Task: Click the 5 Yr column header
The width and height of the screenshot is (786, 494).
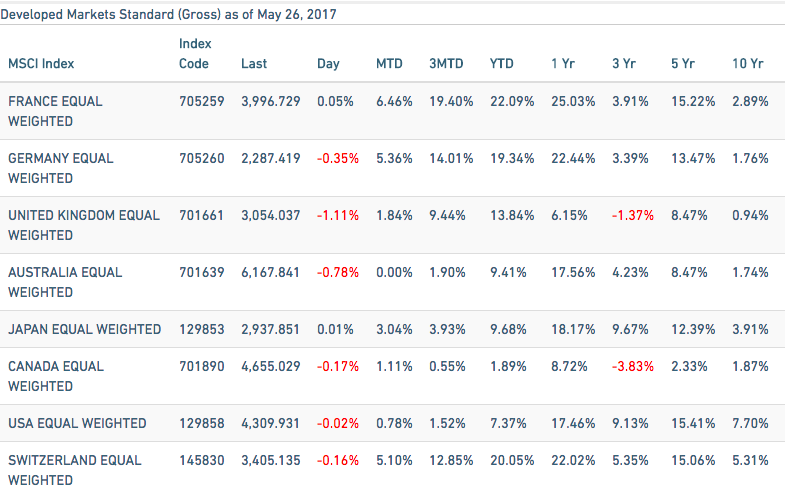Action: coord(682,64)
